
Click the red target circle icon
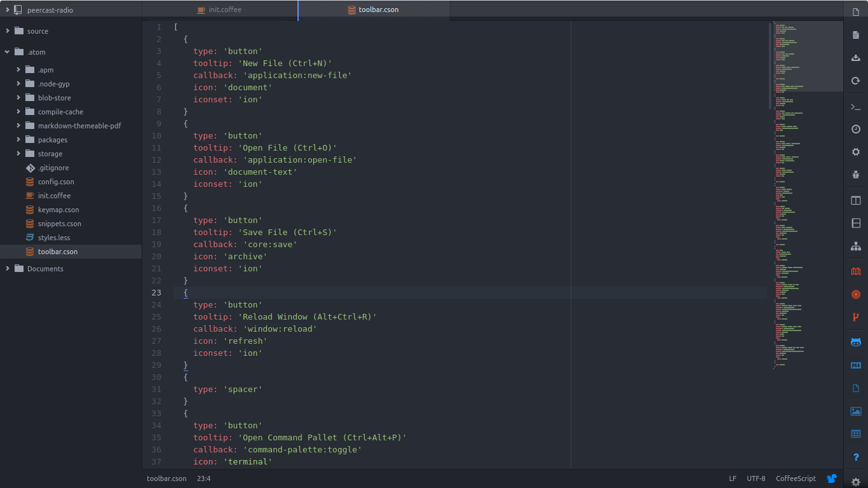tap(856, 294)
